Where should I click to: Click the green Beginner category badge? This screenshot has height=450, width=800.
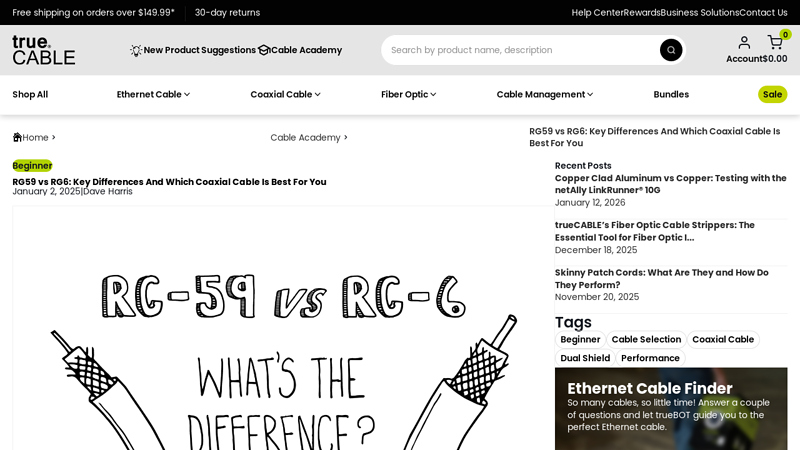pyautogui.click(x=32, y=166)
